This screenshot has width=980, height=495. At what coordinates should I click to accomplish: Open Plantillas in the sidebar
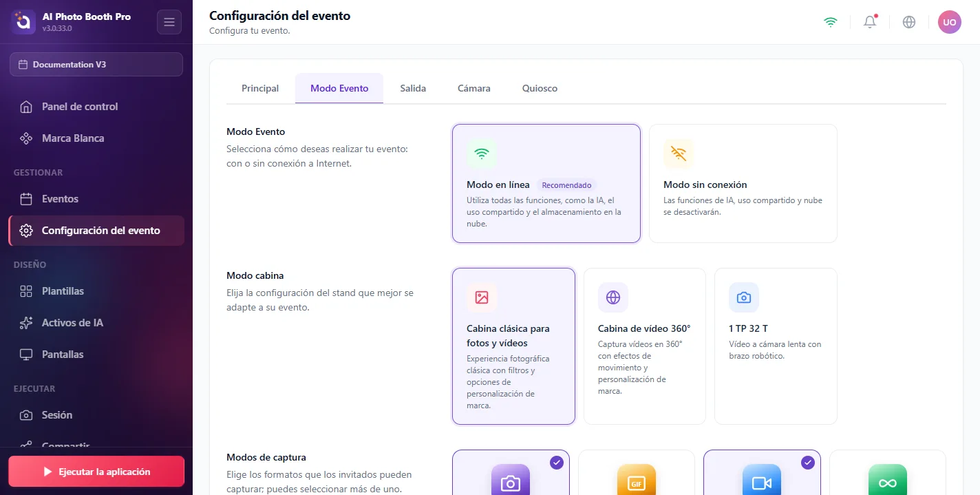(x=96, y=291)
